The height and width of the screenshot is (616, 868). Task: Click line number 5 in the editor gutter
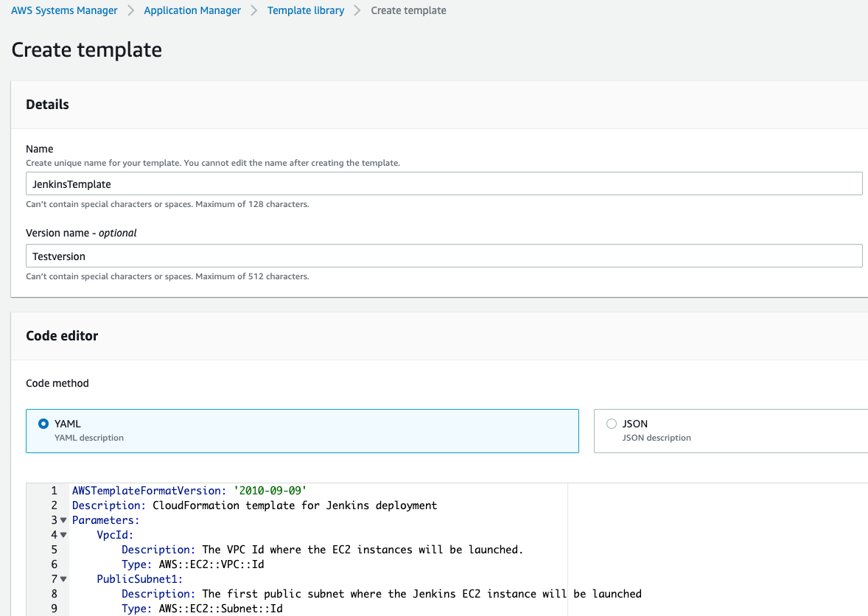(x=55, y=549)
